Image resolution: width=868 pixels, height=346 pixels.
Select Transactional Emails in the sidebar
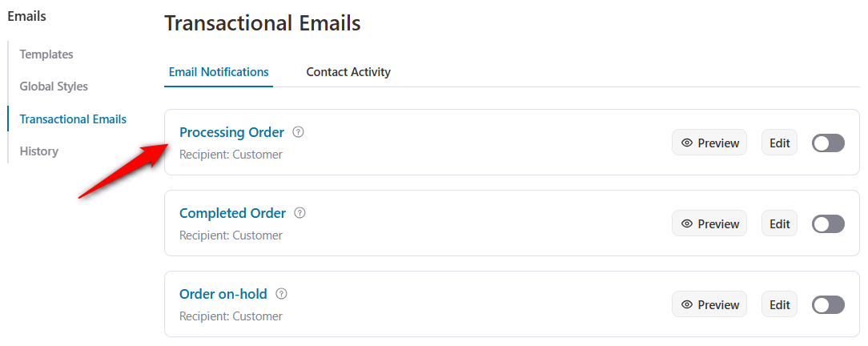73,119
